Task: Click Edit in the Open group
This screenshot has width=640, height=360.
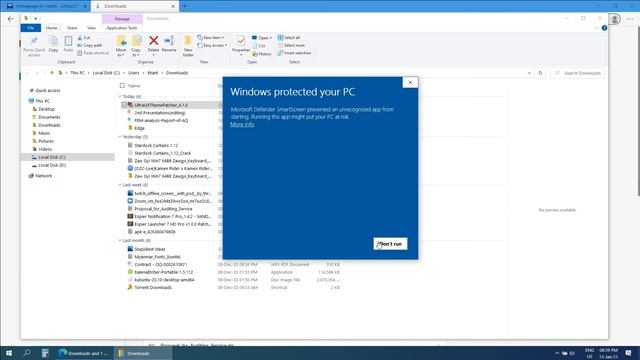Action: click(x=259, y=46)
